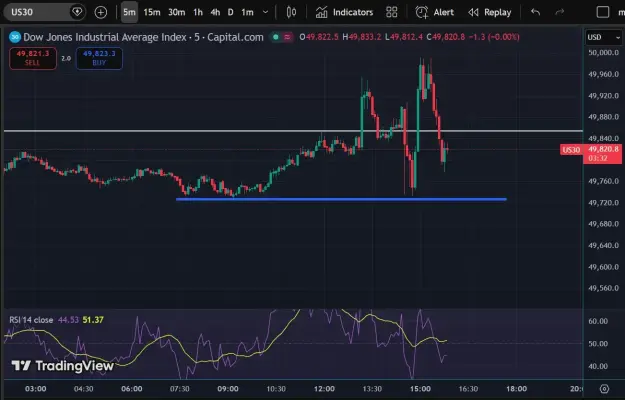625x400 pixels.
Task: Start bar Replay mode
Action: tap(490, 12)
